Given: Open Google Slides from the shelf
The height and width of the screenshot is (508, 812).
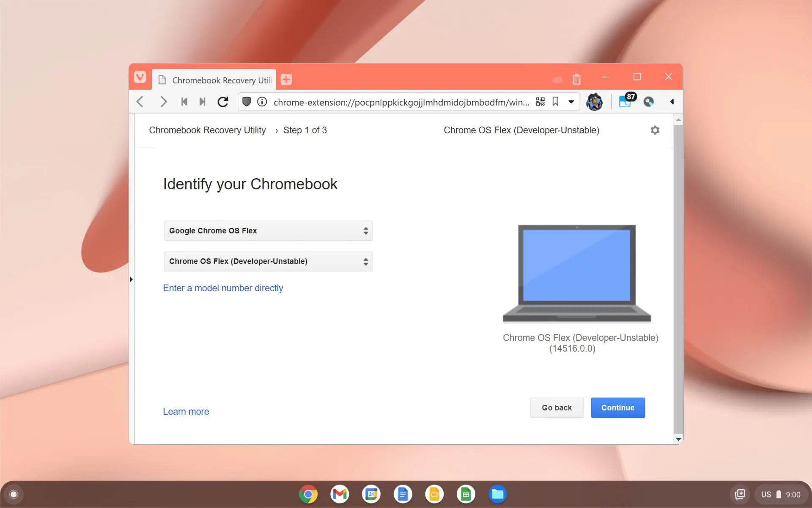Looking at the screenshot, I should (x=434, y=494).
